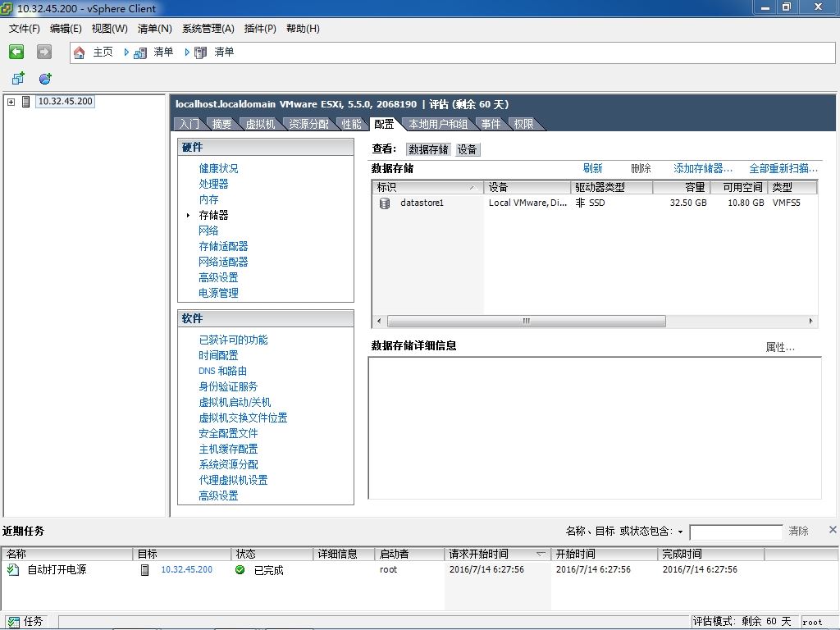This screenshot has width=840, height=630.
Task: Open 安全配置文件 under software
Action: [x=228, y=433]
